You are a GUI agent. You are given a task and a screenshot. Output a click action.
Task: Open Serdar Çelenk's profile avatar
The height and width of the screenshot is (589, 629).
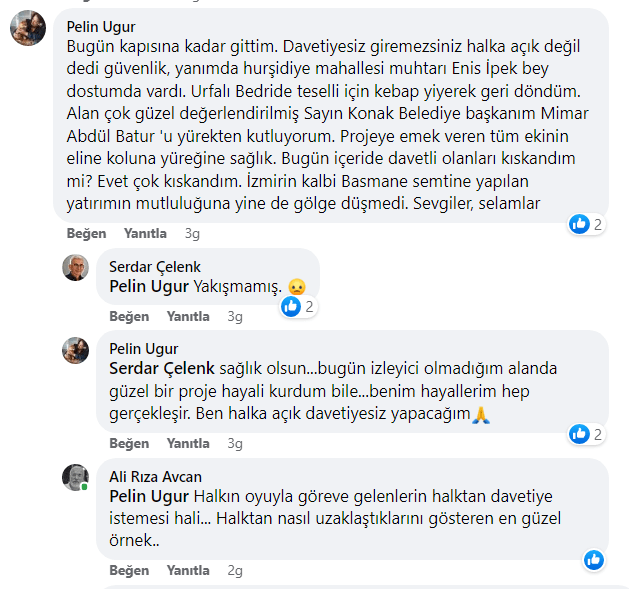pos(76,267)
